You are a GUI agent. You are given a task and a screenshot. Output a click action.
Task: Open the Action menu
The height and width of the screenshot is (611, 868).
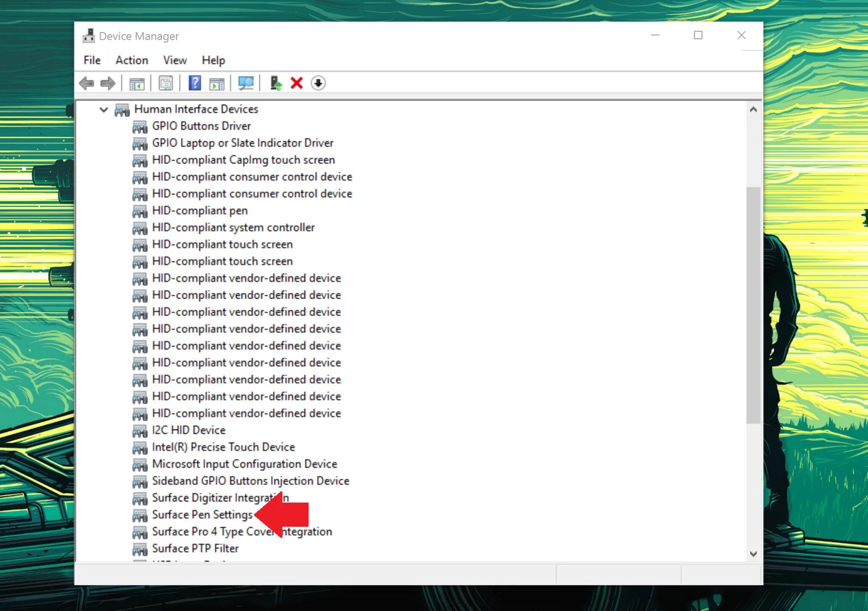pyautogui.click(x=132, y=60)
